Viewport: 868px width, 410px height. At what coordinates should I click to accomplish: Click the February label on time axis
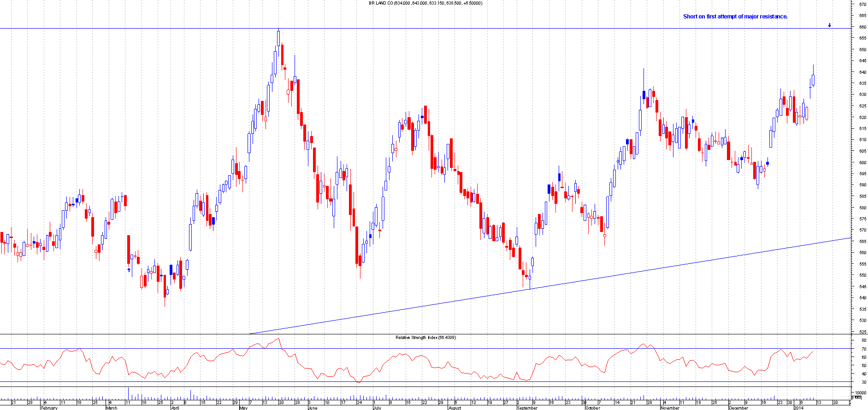(49, 408)
